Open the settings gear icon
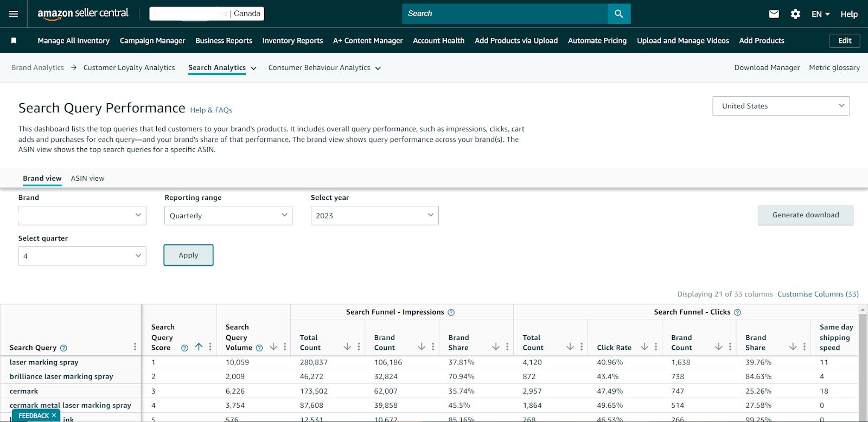The image size is (868, 422). click(795, 14)
